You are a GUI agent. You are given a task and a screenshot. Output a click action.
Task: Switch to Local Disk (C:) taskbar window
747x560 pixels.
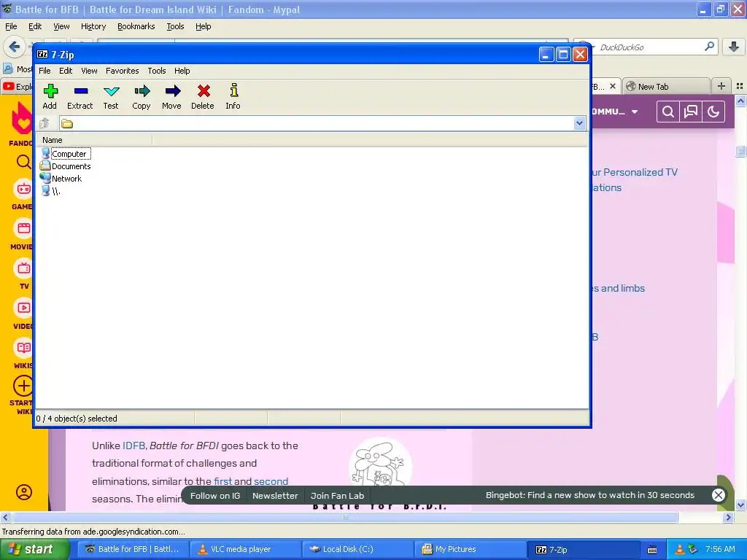pyautogui.click(x=357, y=549)
